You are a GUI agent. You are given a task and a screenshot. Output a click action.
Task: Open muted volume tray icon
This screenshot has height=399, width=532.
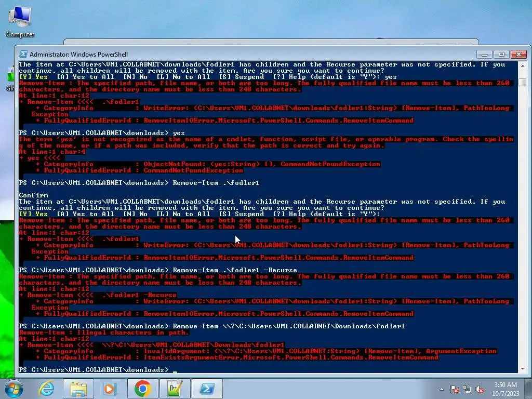point(480,389)
